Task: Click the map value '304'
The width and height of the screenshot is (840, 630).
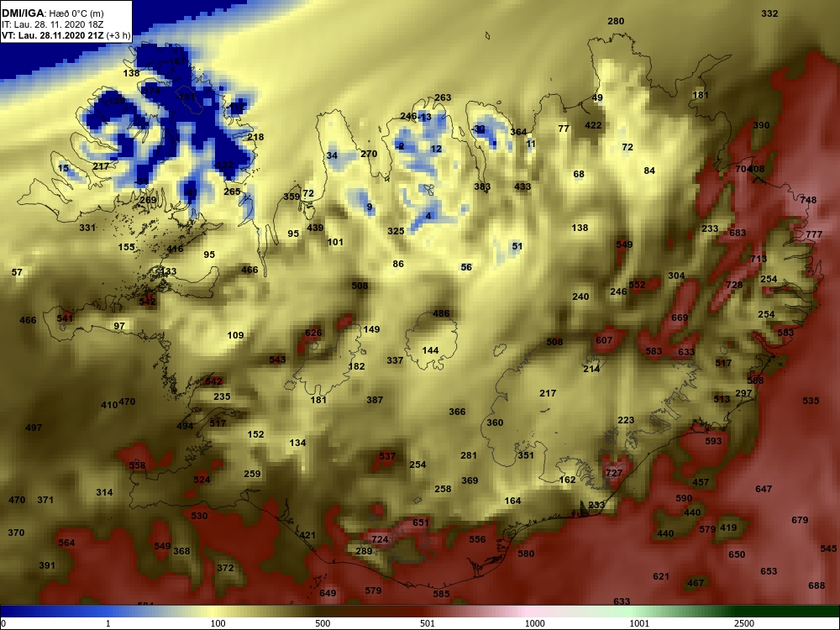Action: (x=676, y=276)
